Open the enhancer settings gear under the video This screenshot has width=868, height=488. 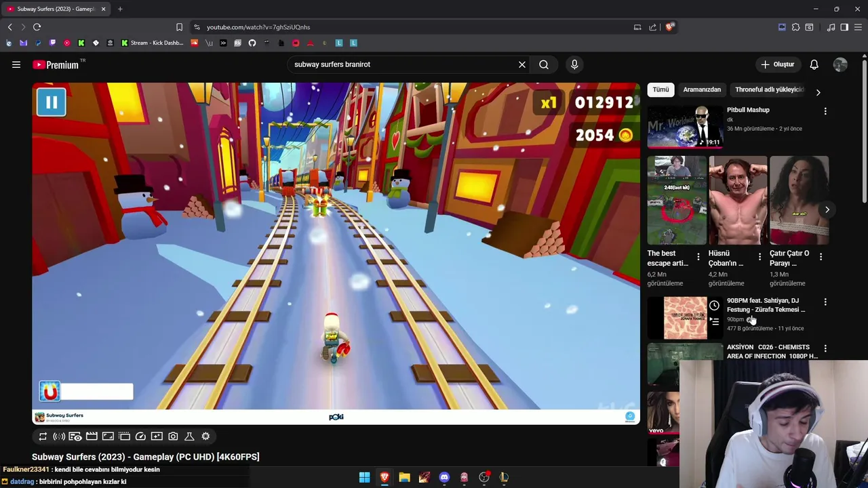(205, 436)
